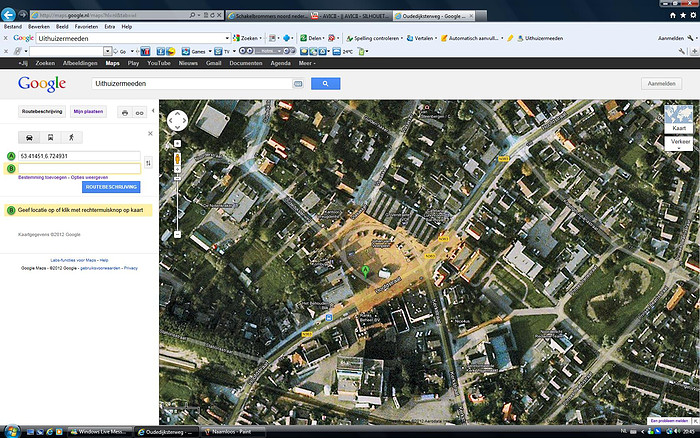Open Vertalen translate dropdown
The image size is (700, 438).
click(436, 38)
